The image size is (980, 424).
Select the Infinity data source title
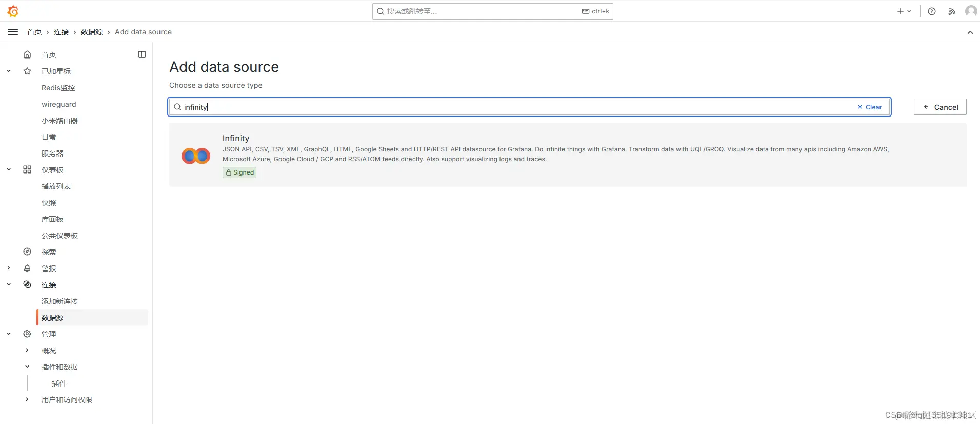[x=236, y=138]
